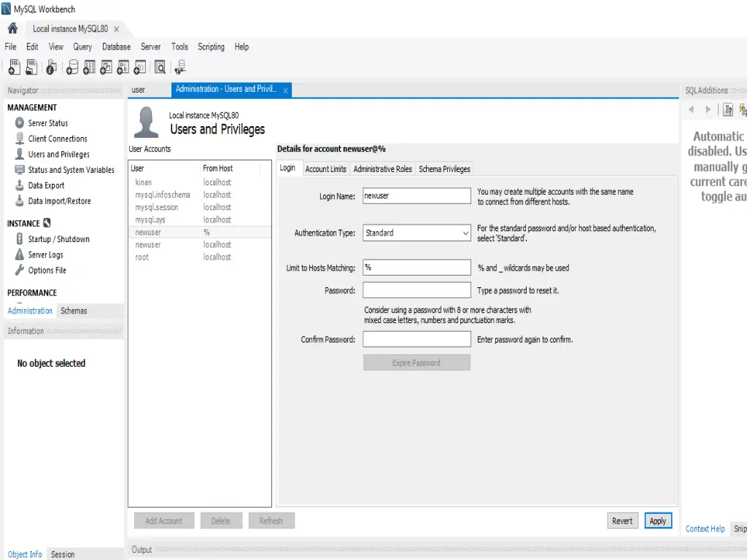
Task: Click the Password input field
Action: click(417, 290)
